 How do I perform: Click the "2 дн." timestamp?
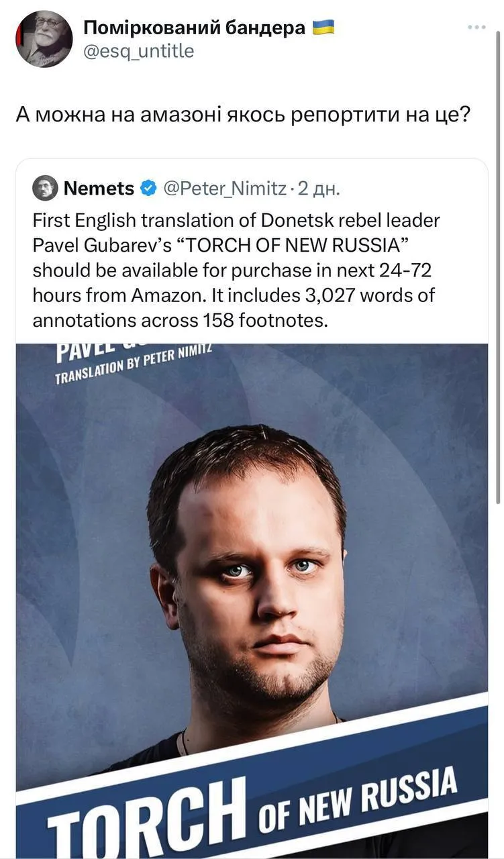point(319,189)
